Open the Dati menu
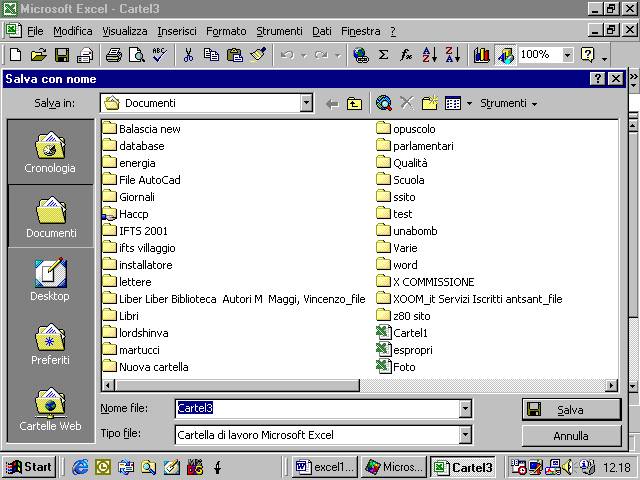This screenshot has height=480, width=640. tap(322, 31)
